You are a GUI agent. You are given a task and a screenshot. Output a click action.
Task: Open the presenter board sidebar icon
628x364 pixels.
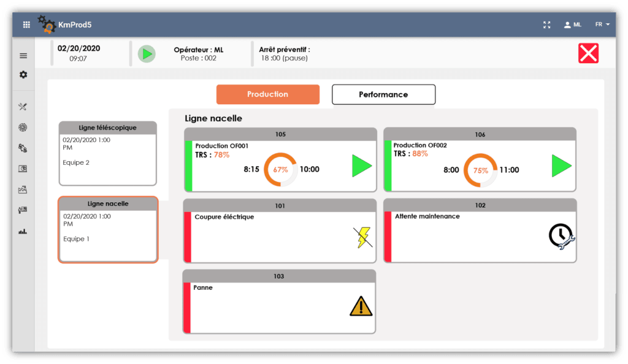(x=23, y=210)
